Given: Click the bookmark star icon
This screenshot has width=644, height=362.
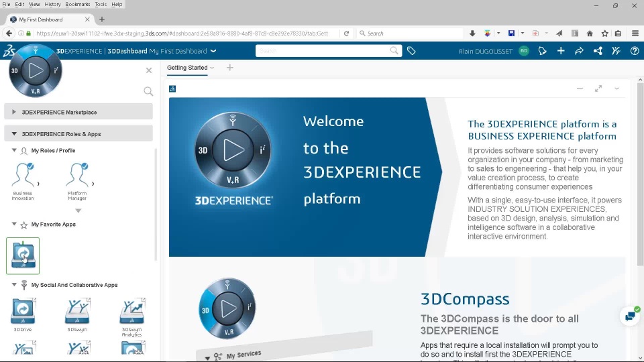Looking at the screenshot, I should click(605, 34).
